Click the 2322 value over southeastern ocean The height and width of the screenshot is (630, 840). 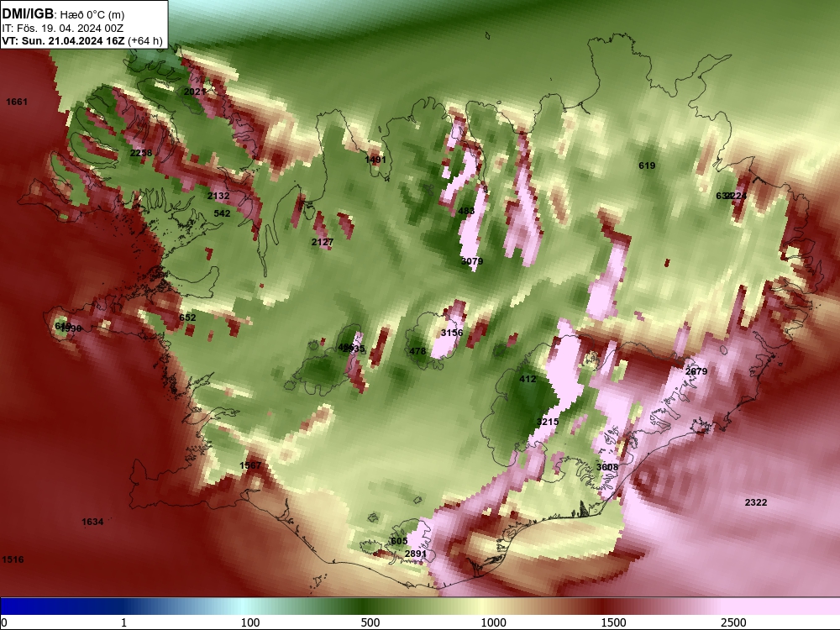click(756, 502)
